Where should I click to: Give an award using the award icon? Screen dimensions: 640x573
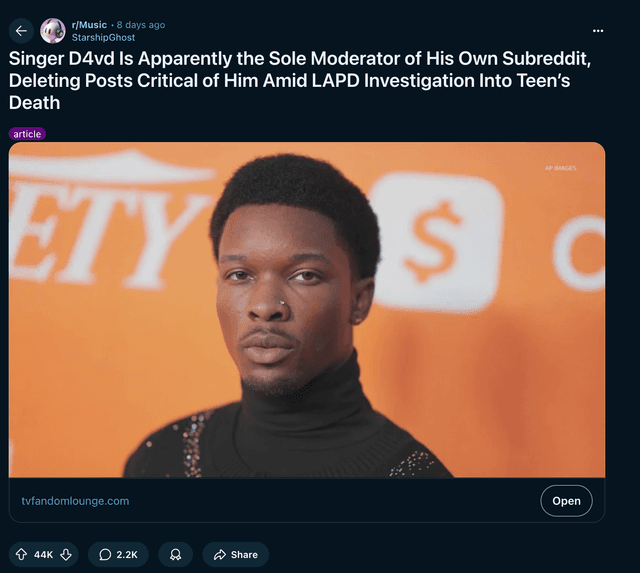[175, 554]
